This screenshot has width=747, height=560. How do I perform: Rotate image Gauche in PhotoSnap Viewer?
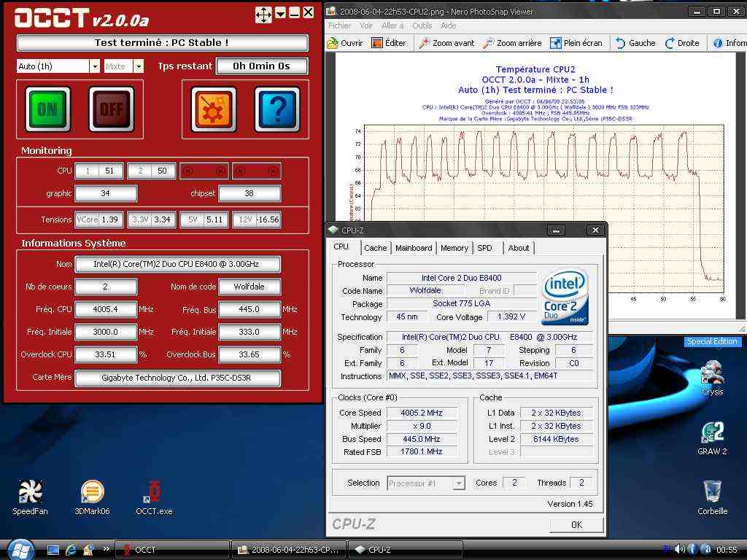[635, 43]
